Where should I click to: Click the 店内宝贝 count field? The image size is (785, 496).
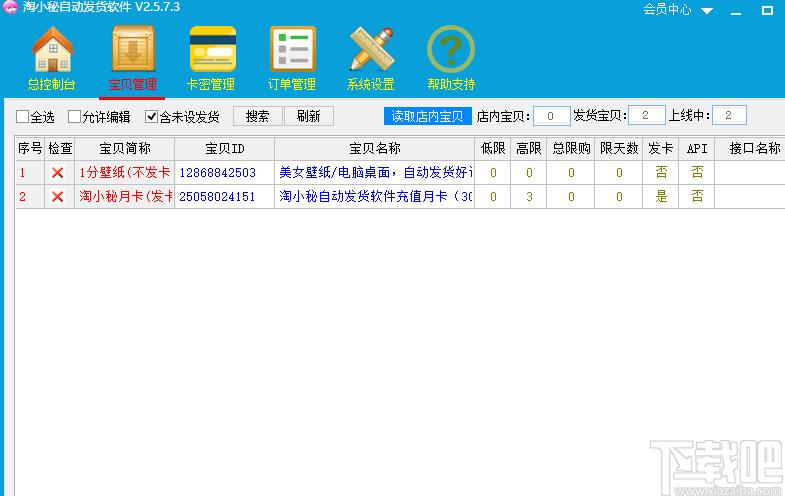coord(551,116)
